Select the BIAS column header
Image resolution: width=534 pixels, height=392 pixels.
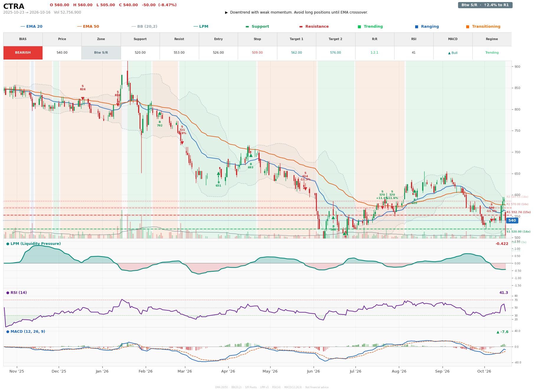(23, 39)
